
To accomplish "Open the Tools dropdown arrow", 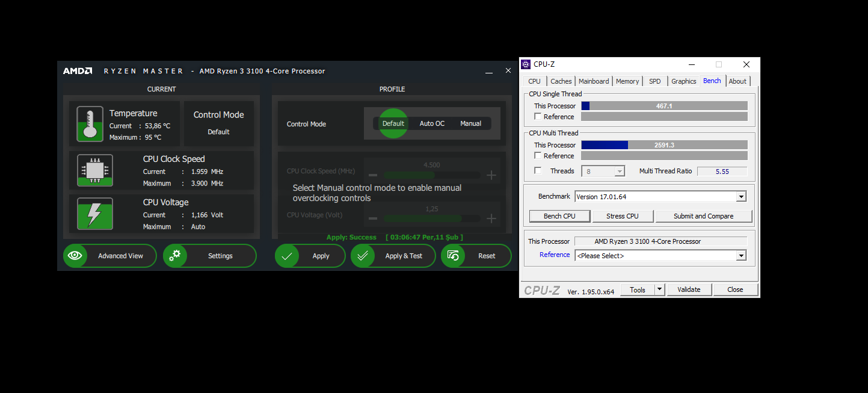I will pos(660,289).
